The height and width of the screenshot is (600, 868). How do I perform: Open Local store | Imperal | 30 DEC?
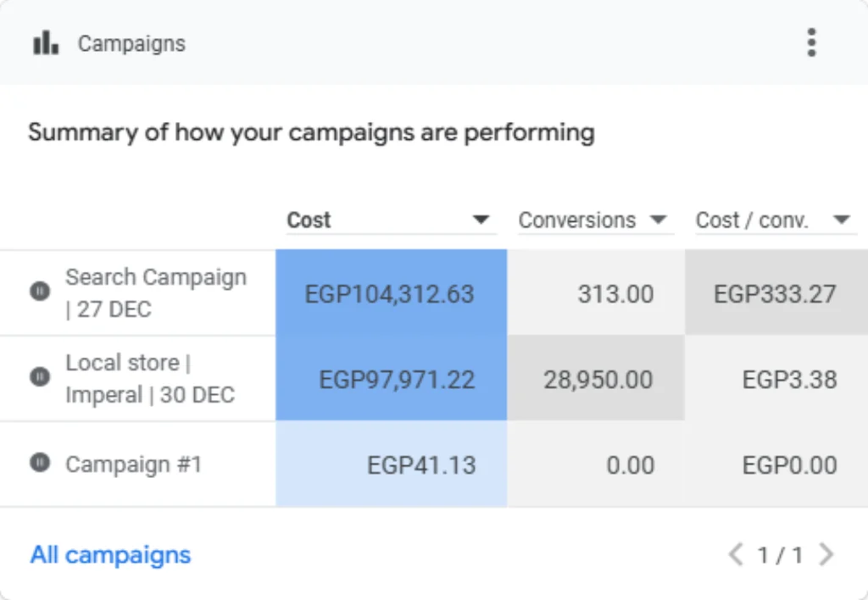[150, 379]
